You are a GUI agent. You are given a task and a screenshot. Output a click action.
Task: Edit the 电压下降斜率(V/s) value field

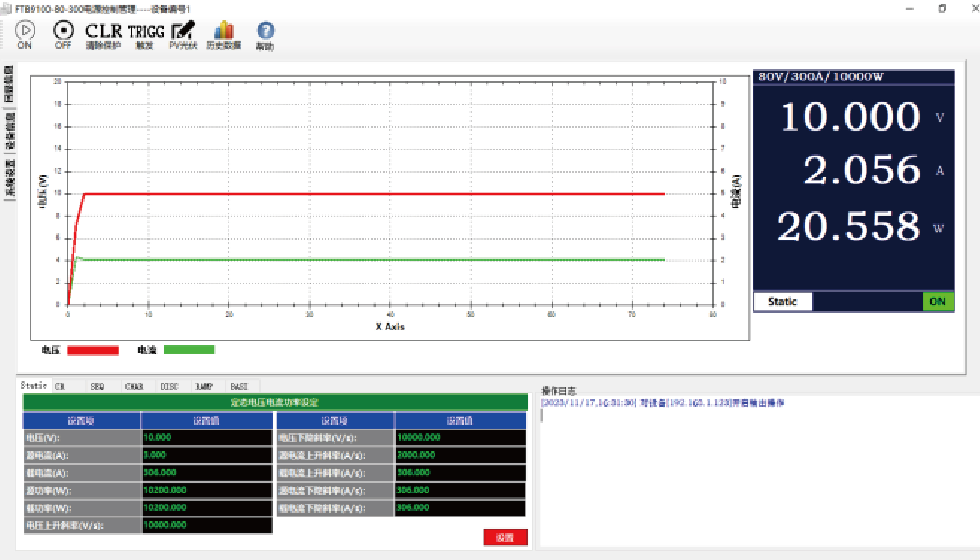[460, 438]
